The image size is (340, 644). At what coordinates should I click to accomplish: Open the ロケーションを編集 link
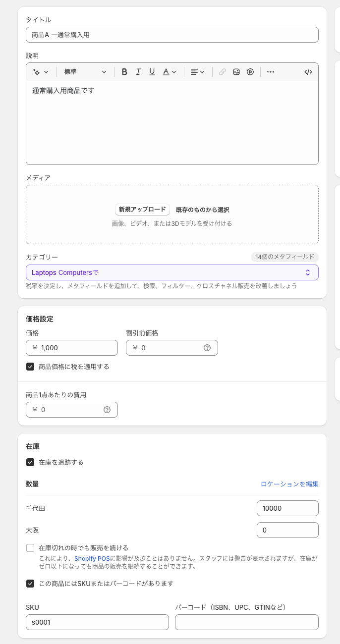289,484
